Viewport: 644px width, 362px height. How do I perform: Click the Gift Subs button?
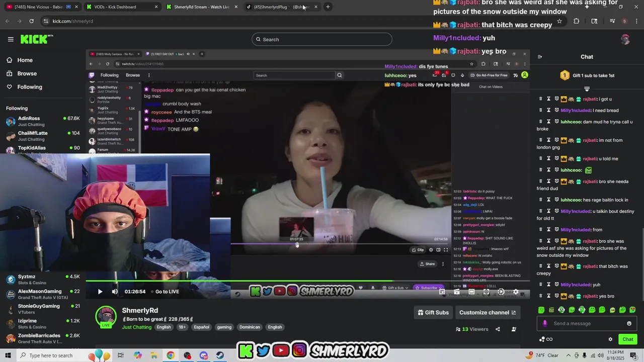433,312
